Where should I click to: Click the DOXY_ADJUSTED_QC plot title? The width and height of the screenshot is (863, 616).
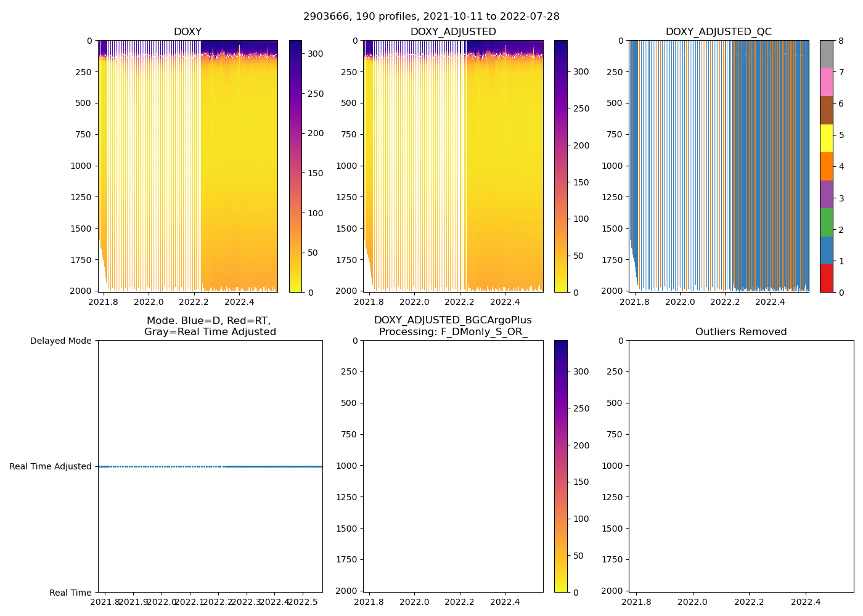tap(718, 32)
